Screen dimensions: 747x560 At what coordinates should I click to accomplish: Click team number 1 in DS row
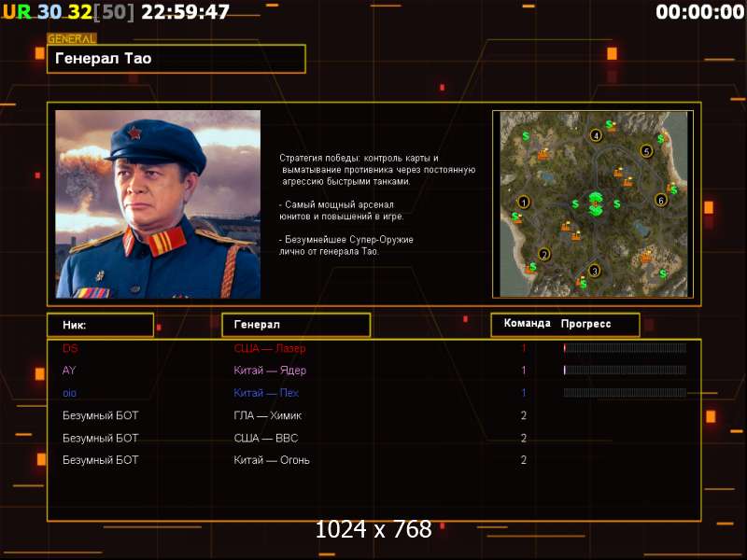524,348
